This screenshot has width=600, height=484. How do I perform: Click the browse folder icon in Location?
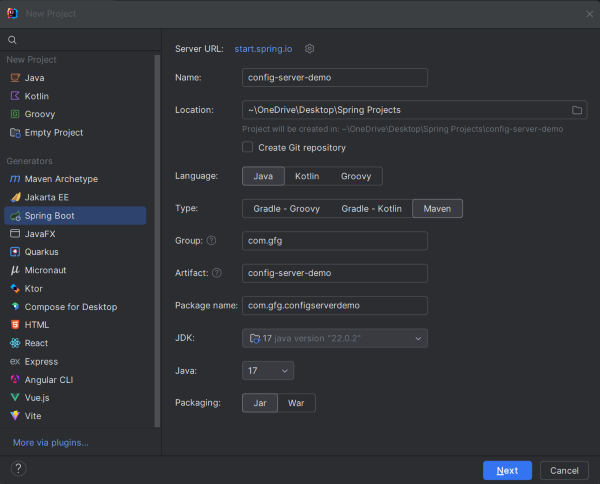(x=577, y=110)
